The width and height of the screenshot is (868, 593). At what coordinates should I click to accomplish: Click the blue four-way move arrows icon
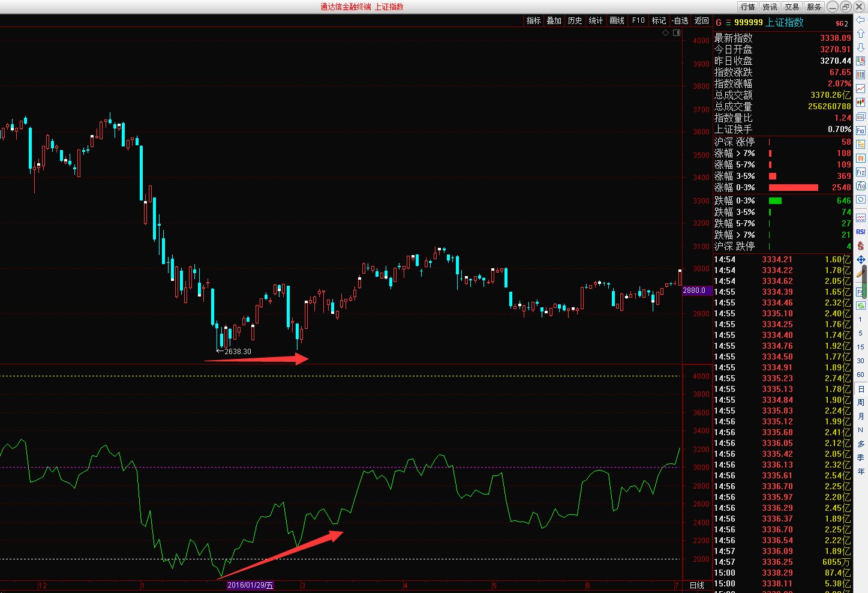(860, 259)
